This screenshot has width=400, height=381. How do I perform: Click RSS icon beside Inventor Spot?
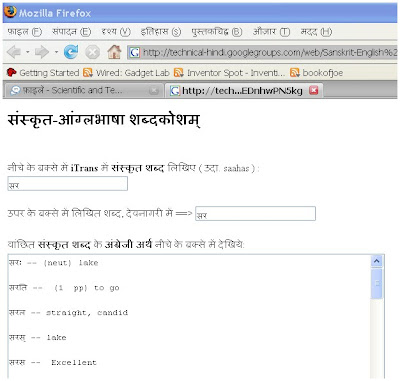[x=179, y=73]
